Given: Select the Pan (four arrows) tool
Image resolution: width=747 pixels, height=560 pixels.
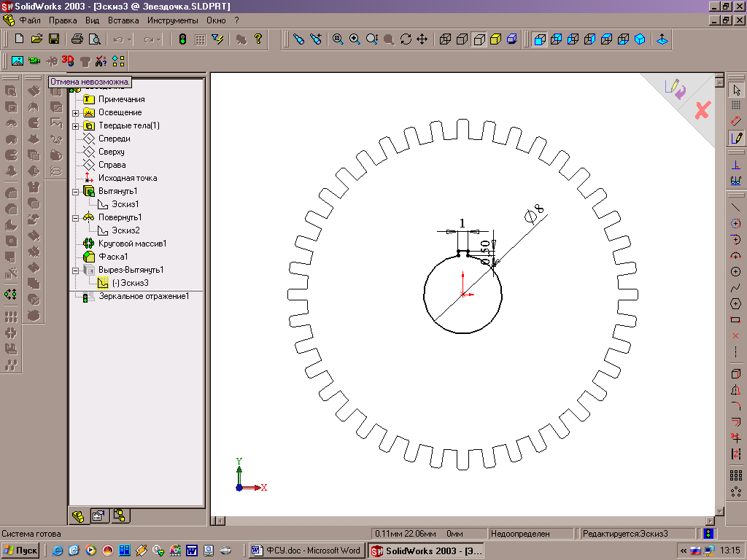Looking at the screenshot, I should tap(422, 39).
